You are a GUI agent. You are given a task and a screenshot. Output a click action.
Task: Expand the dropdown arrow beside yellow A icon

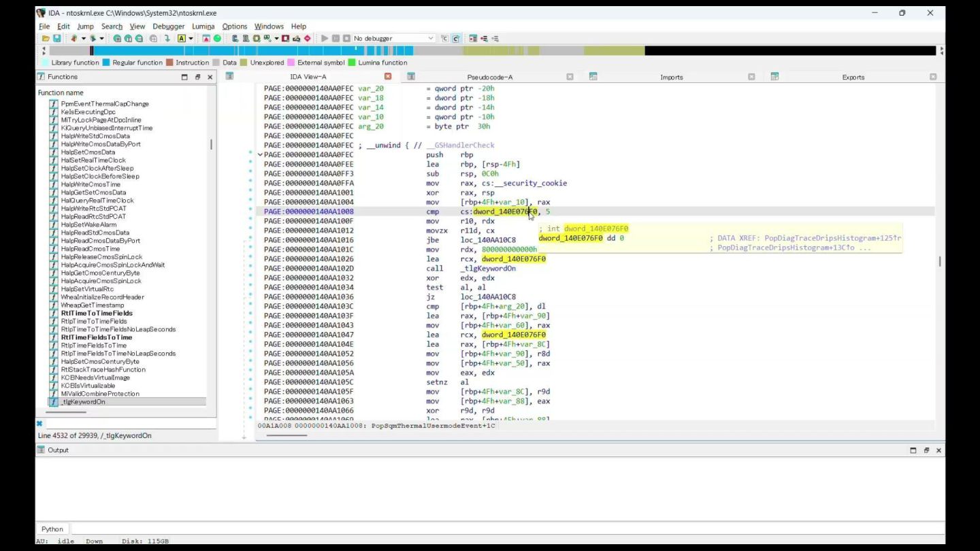(x=191, y=39)
